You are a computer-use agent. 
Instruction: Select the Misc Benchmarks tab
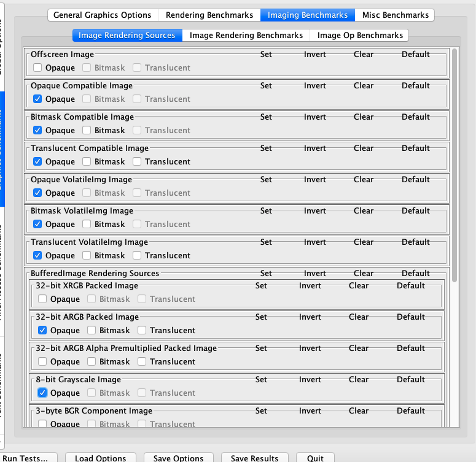(x=395, y=15)
